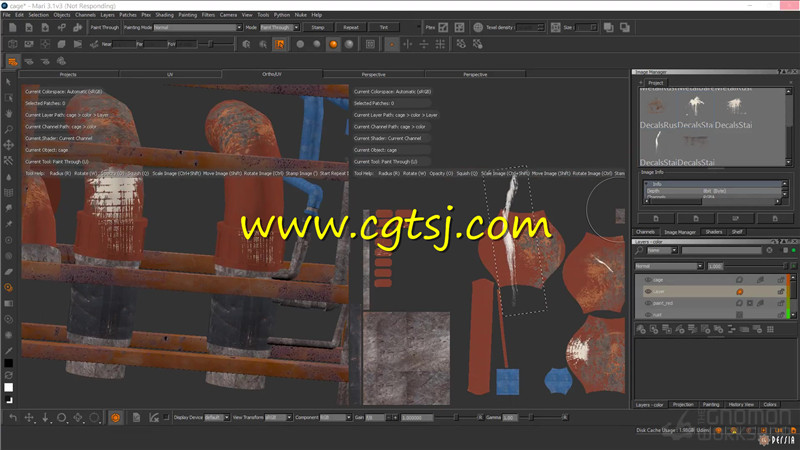The height and width of the screenshot is (450, 800).
Task: Click the wireframe cube view icon
Action: tap(13, 44)
